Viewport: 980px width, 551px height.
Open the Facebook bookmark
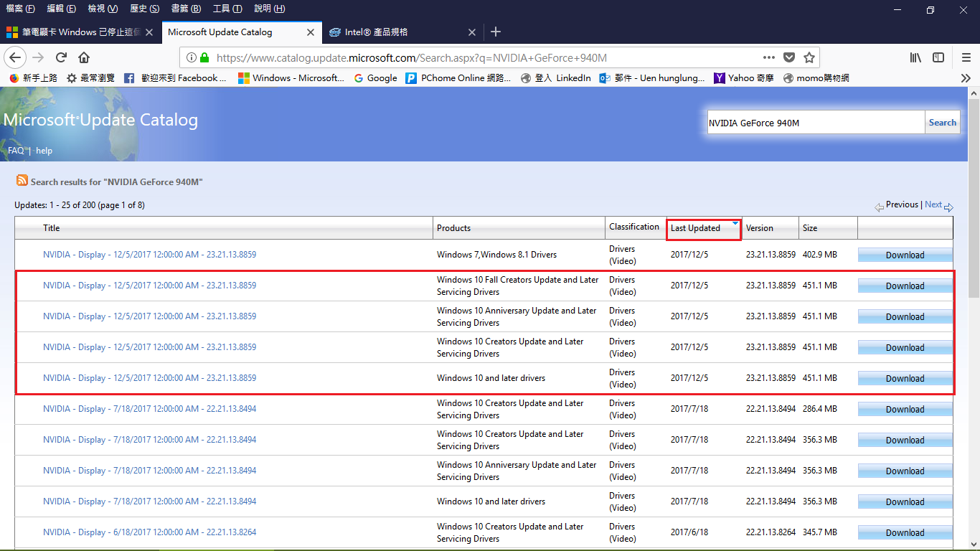(175, 77)
